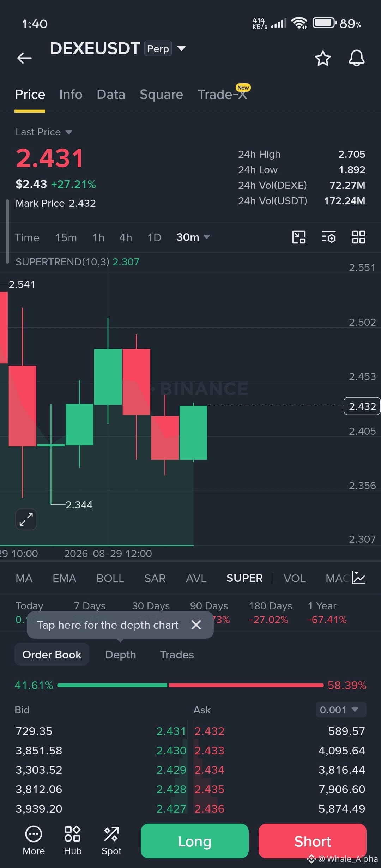
Task: Open the More menu icon
Action: (x=34, y=841)
